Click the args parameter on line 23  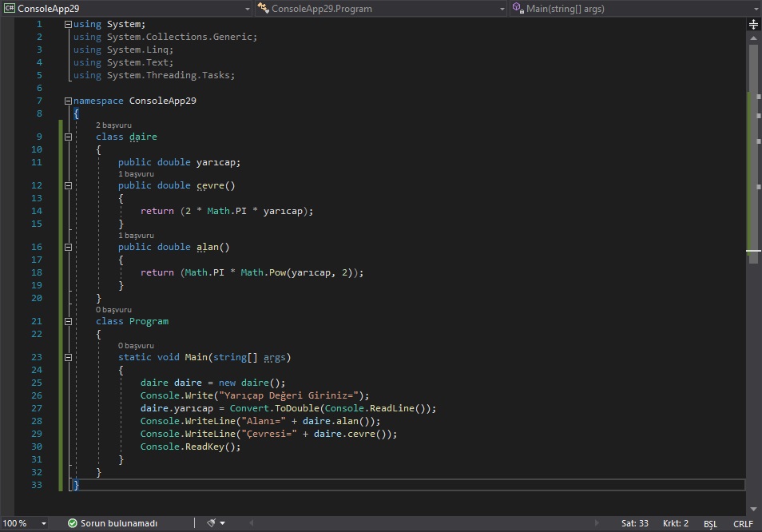point(275,358)
